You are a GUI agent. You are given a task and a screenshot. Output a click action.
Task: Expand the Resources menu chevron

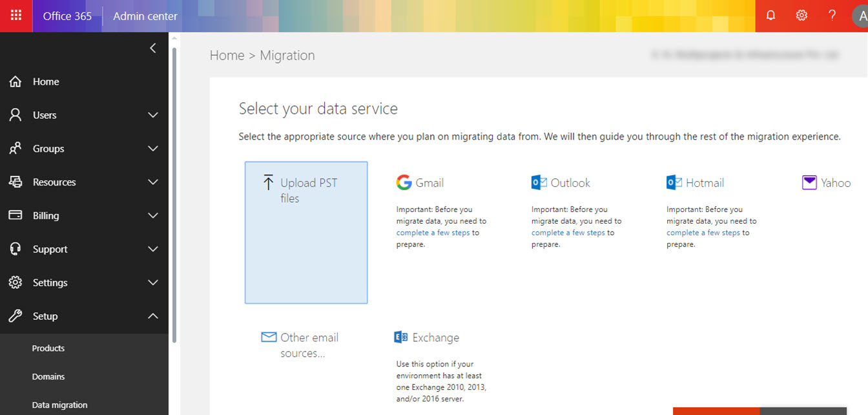153,182
